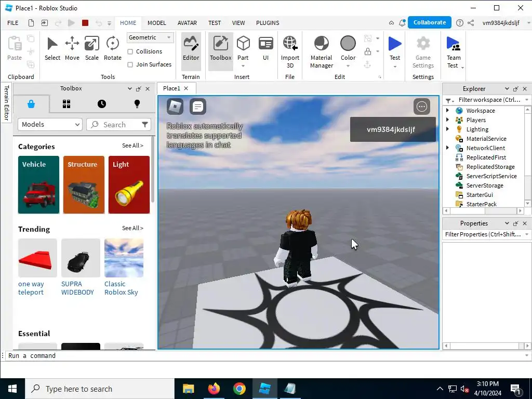
Task: Click the Import 3D button
Action: point(290,52)
